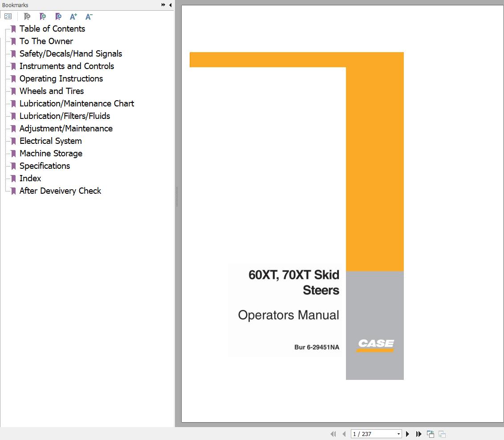Decrease bookmark font size with A-

[x=89, y=16]
